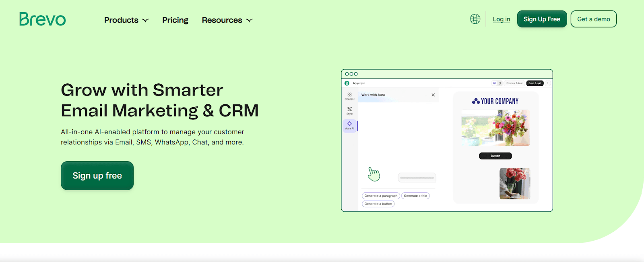Open the Pricing page
Image resolution: width=644 pixels, height=262 pixels.
coord(175,20)
